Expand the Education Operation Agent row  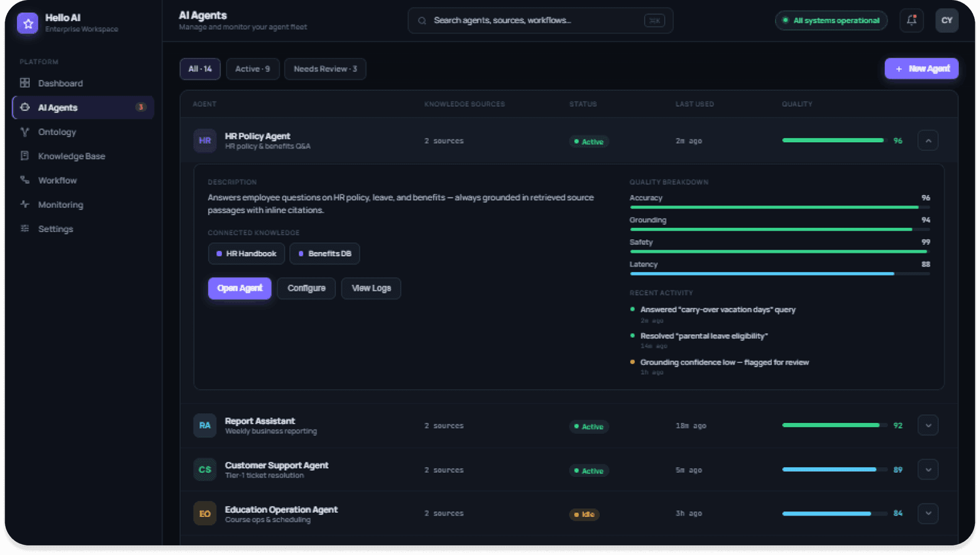pyautogui.click(x=927, y=514)
